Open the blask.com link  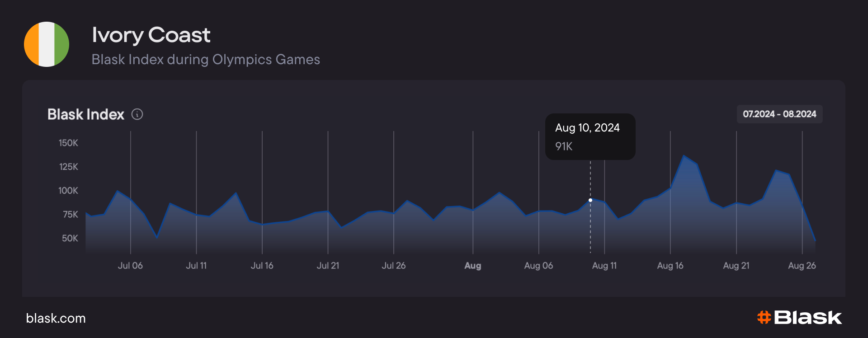56,318
